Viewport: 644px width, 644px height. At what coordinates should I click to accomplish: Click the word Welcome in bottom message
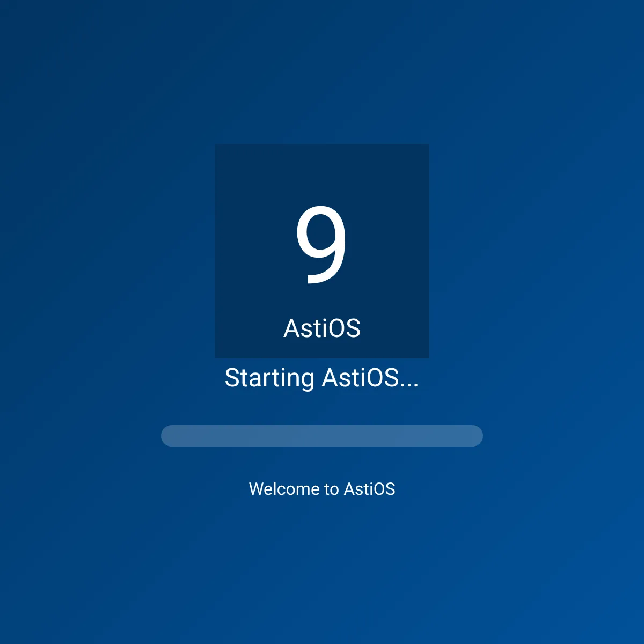284,489
